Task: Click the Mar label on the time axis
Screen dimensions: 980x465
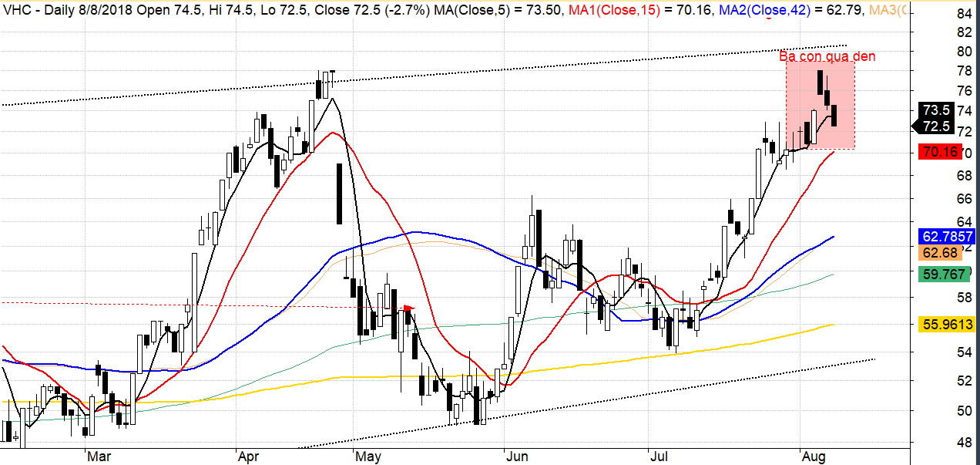Action: click(x=99, y=457)
